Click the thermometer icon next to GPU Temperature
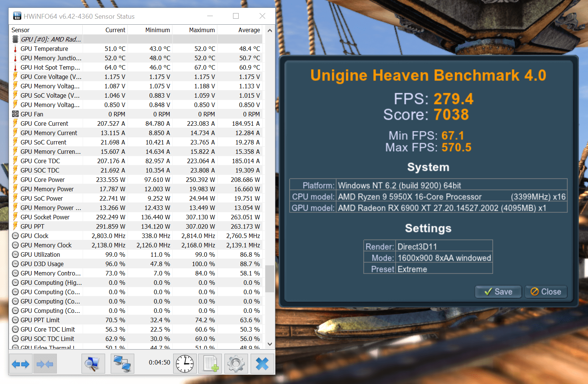The image size is (588, 384). click(x=15, y=49)
